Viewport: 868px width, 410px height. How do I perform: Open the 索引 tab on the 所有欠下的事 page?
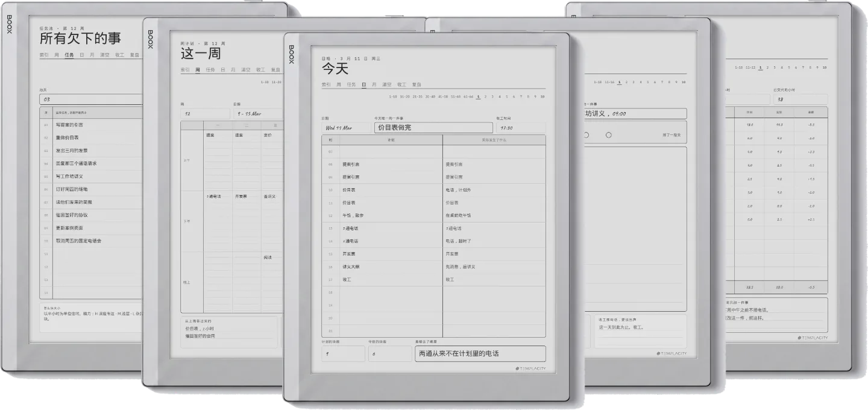click(44, 55)
